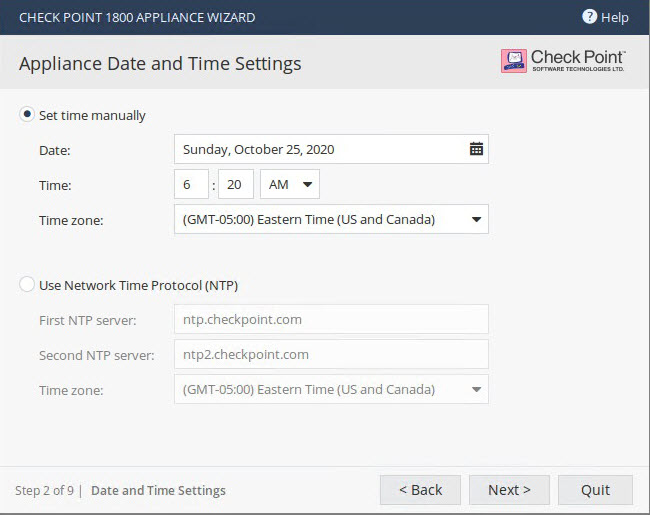Click the 'Date:' label
This screenshot has width=650, height=515.
tap(55, 150)
